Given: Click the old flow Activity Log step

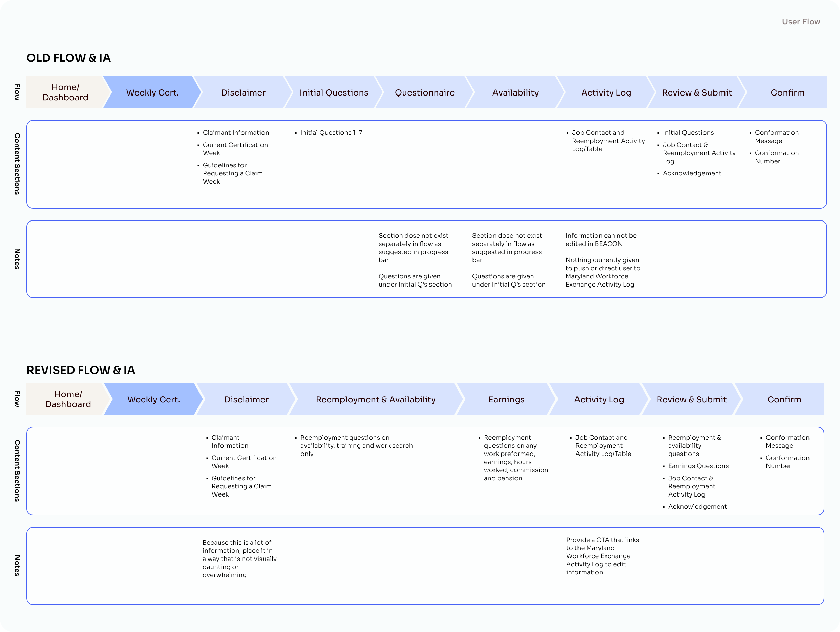Looking at the screenshot, I should point(606,93).
